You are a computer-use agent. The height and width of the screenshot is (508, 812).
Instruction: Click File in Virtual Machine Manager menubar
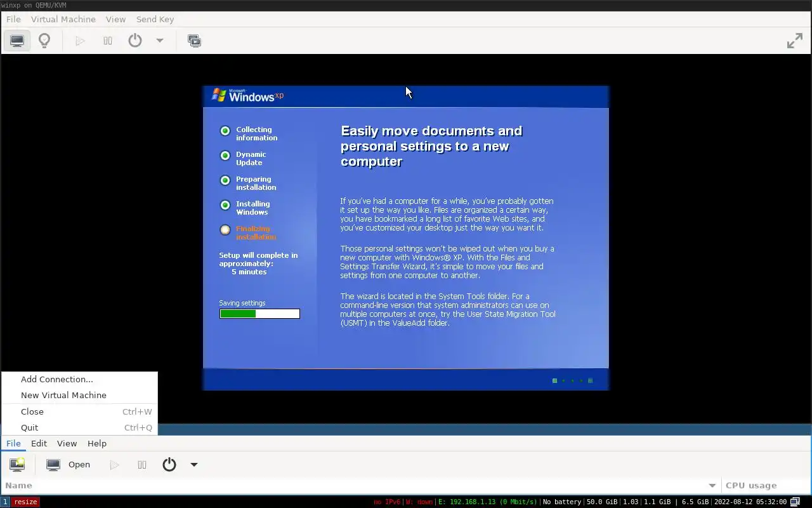(x=13, y=443)
